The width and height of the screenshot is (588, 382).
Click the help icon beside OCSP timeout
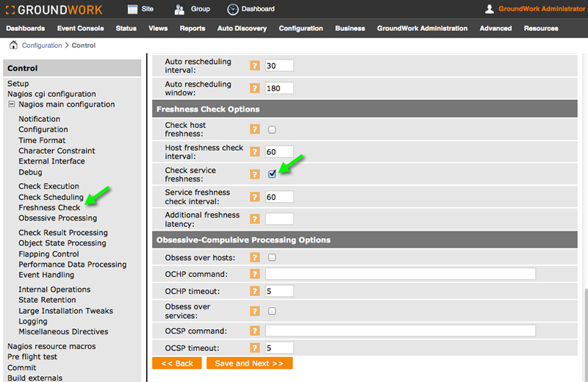click(254, 348)
